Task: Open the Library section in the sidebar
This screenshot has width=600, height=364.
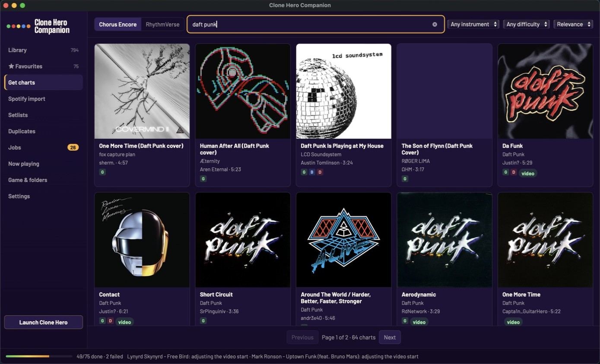Action: tap(43, 50)
